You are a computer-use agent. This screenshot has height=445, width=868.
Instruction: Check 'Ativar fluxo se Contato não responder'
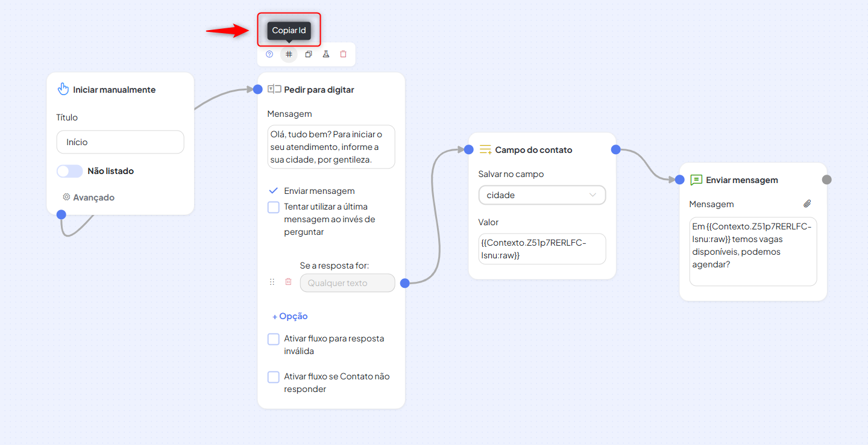(x=274, y=377)
